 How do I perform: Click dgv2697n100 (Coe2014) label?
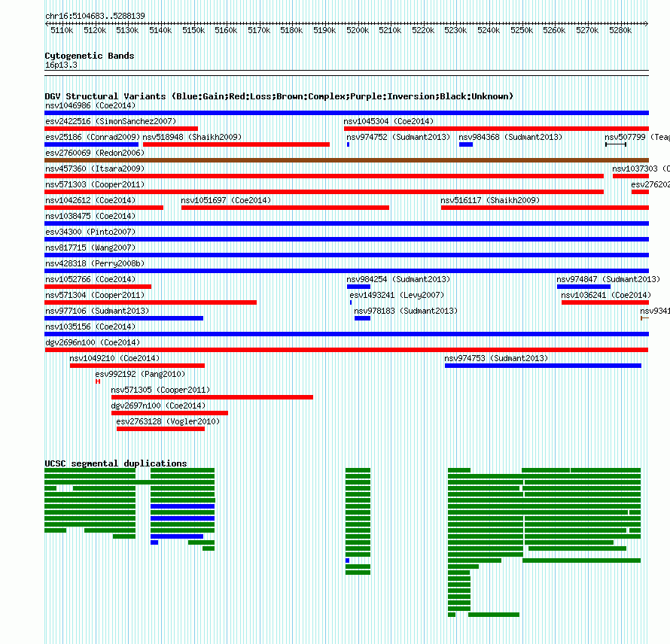[x=158, y=406]
